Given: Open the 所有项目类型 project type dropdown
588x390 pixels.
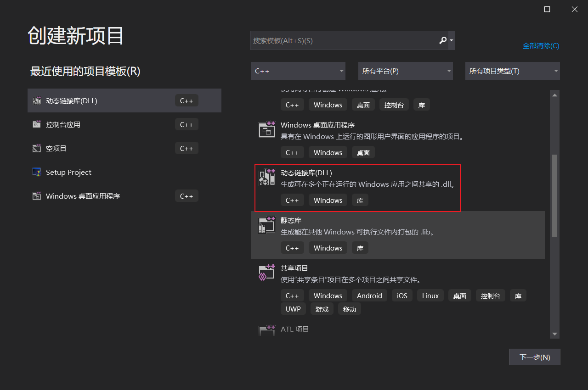Looking at the screenshot, I should point(512,71).
